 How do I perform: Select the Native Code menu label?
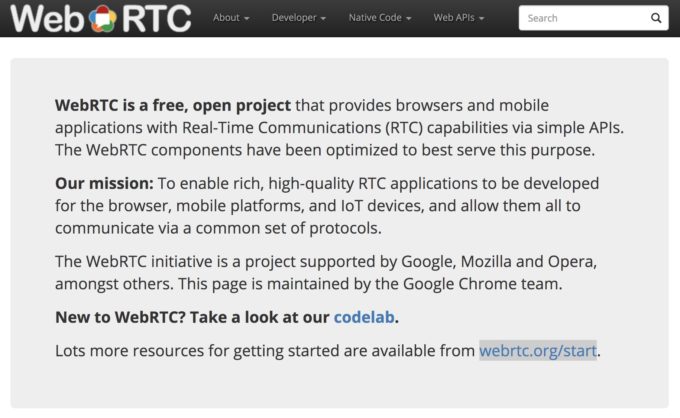point(375,18)
